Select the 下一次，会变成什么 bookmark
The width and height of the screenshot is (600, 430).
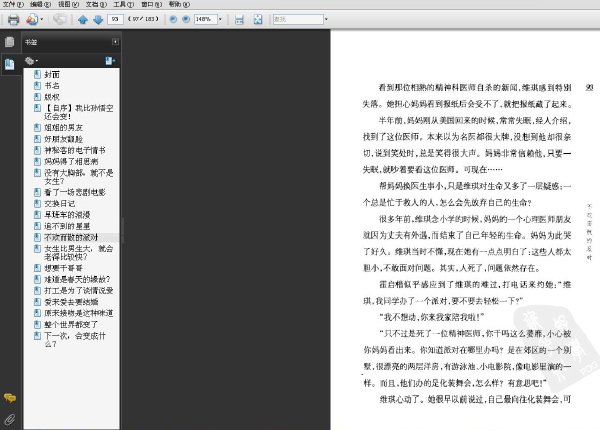pyautogui.click(x=75, y=340)
